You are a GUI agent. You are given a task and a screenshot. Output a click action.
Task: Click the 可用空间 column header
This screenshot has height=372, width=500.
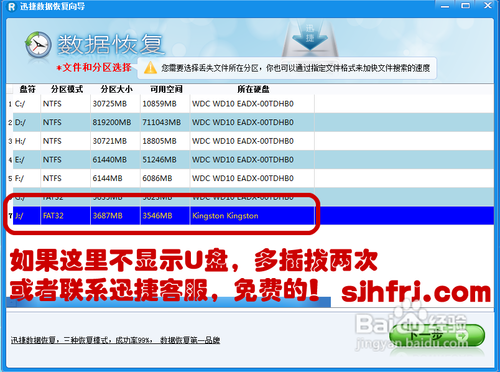tap(166, 89)
